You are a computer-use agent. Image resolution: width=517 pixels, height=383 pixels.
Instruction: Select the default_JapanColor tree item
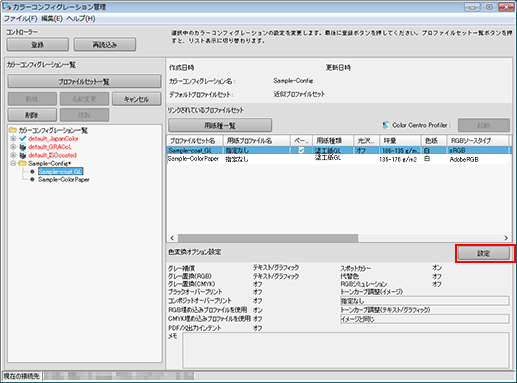pyautogui.click(x=53, y=138)
